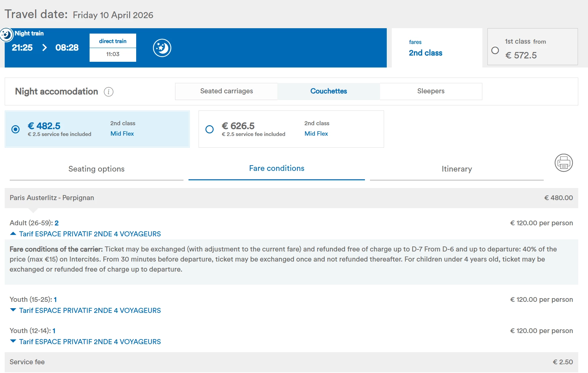The image size is (588, 373).
Task: Select the Couchettes accommodation option
Action: [328, 91]
